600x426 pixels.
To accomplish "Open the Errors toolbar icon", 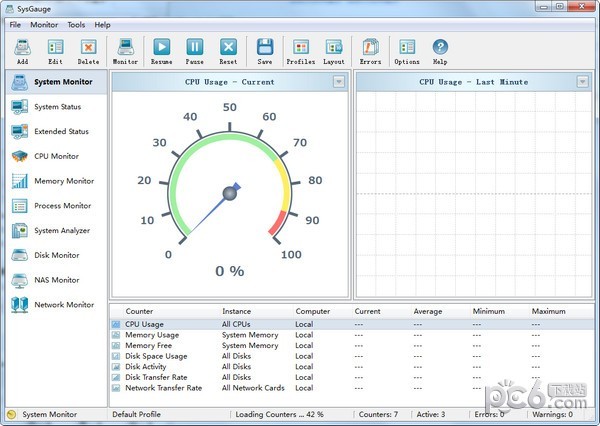I will [x=370, y=51].
